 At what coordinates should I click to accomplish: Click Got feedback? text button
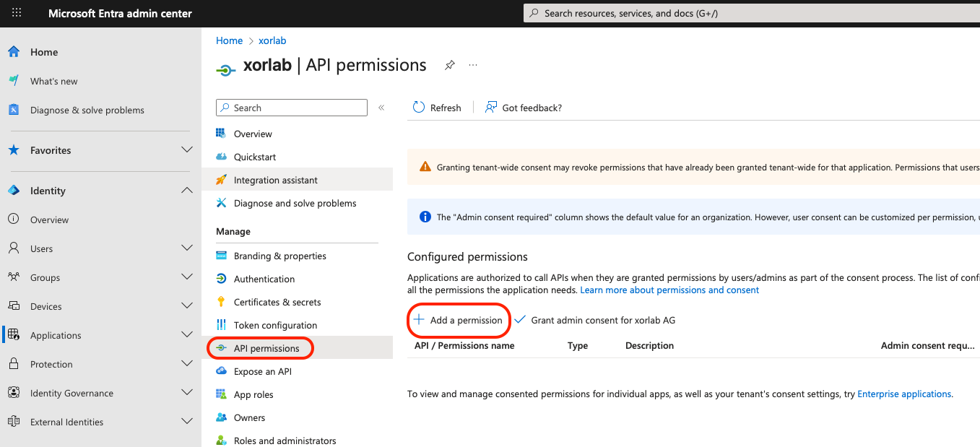(532, 108)
